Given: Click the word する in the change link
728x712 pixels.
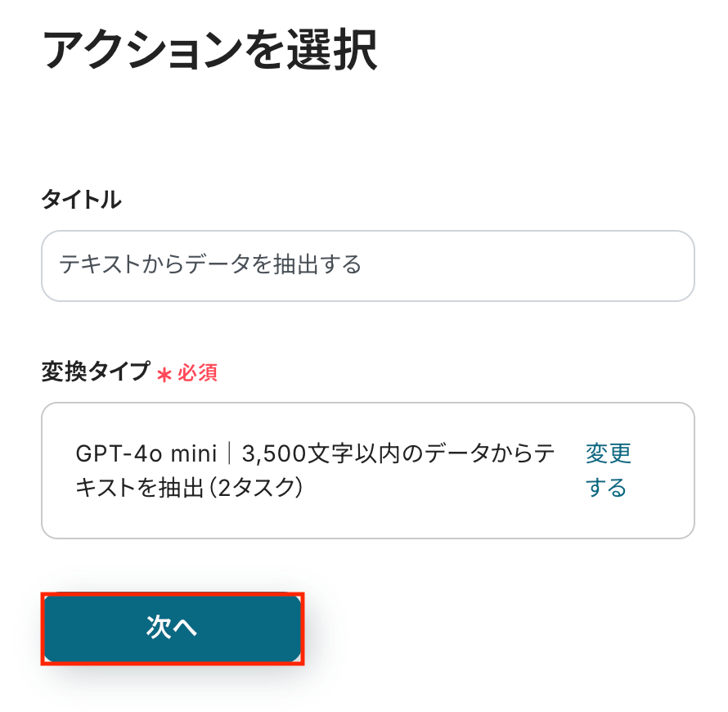Looking at the screenshot, I should (606, 489).
